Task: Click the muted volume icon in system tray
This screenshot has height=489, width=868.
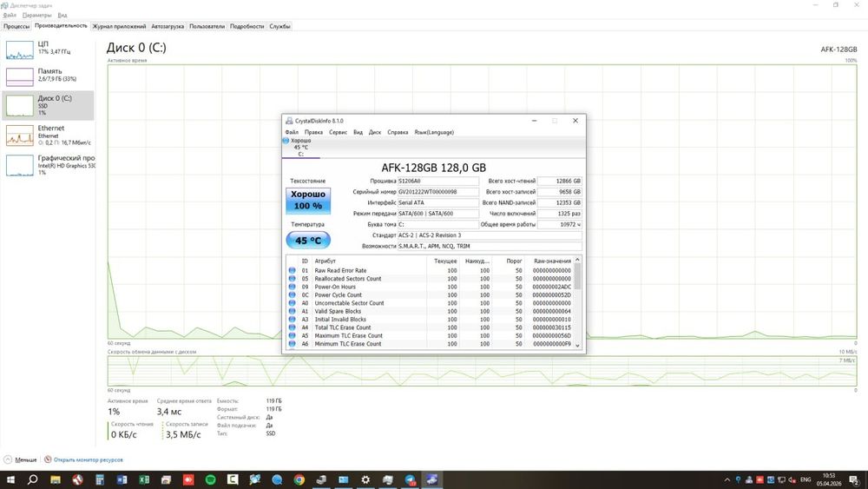Action: (x=792, y=479)
